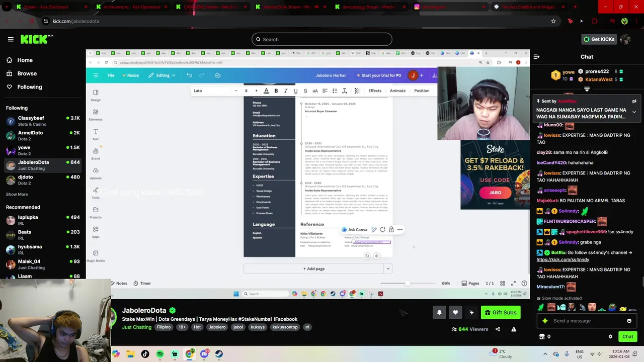Decrease font size with minus button
Image resolution: width=644 pixels, height=362 pixels.
coord(236,91)
